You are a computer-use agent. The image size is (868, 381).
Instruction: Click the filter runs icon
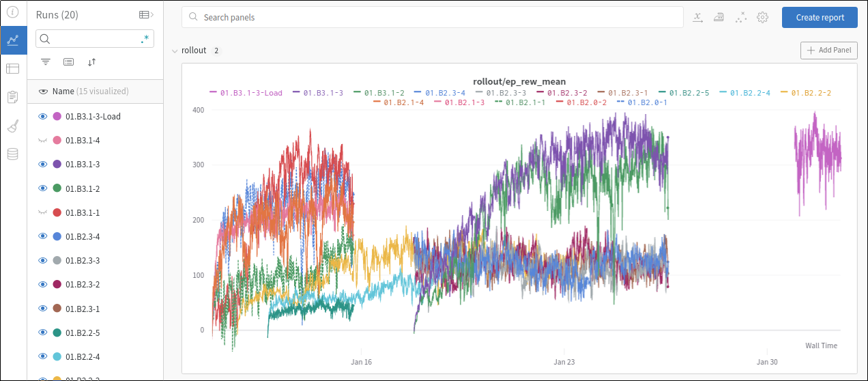click(46, 61)
